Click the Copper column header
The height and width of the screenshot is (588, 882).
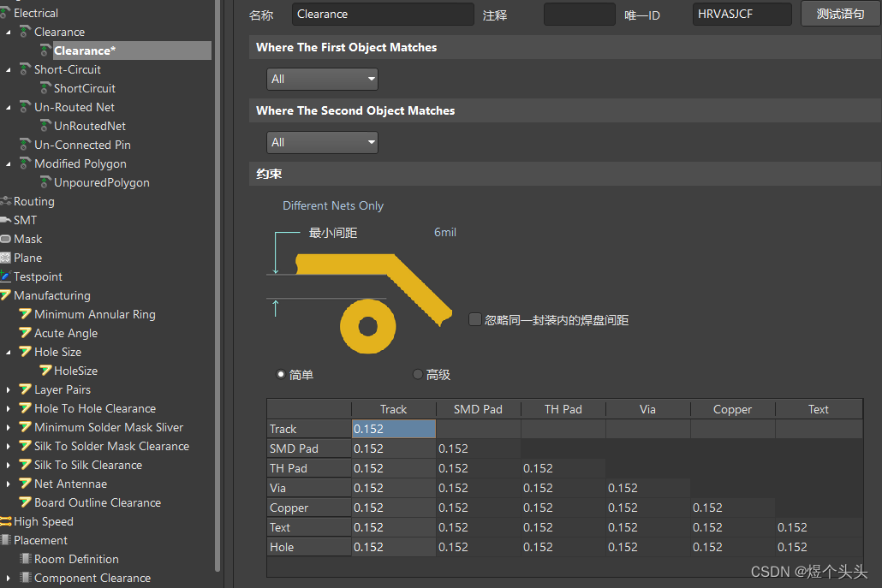tap(732, 409)
